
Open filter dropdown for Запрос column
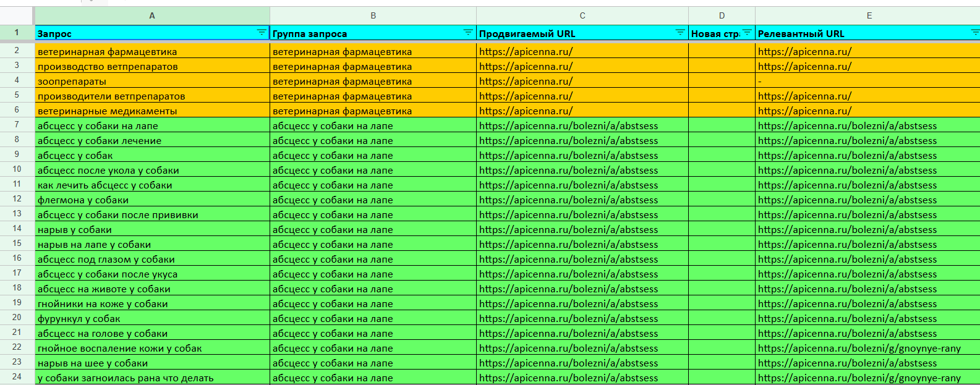tap(262, 33)
